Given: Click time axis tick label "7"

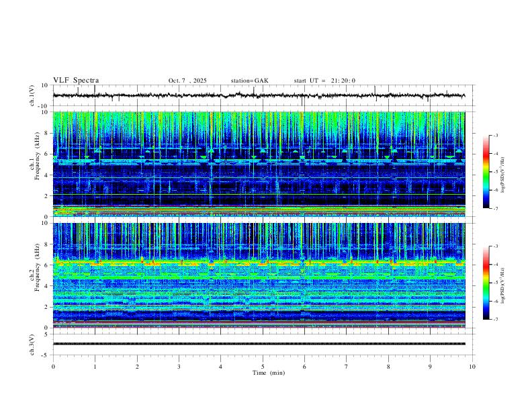Looking at the screenshot, I should point(347,367).
